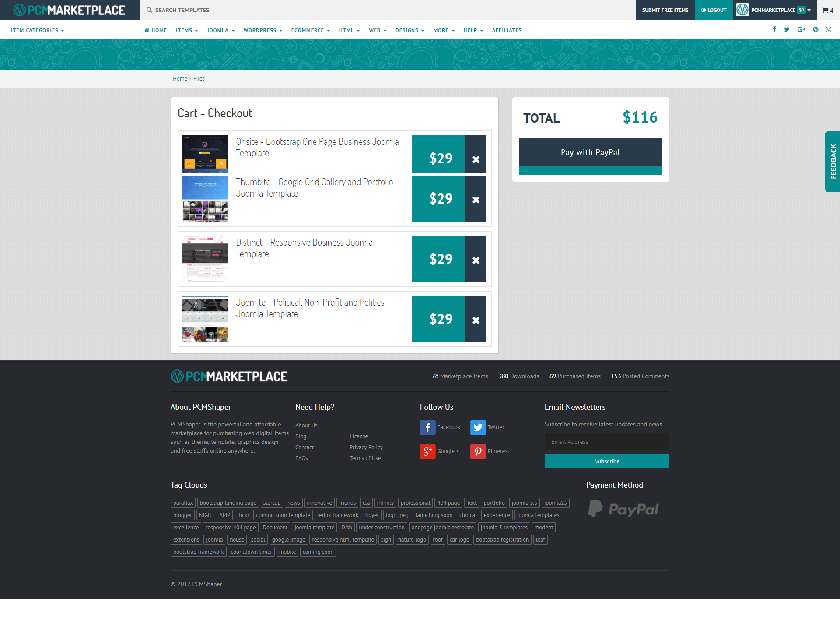Click the PayPal payment method logo
Viewport: 840px width, 619px height.
click(623, 509)
